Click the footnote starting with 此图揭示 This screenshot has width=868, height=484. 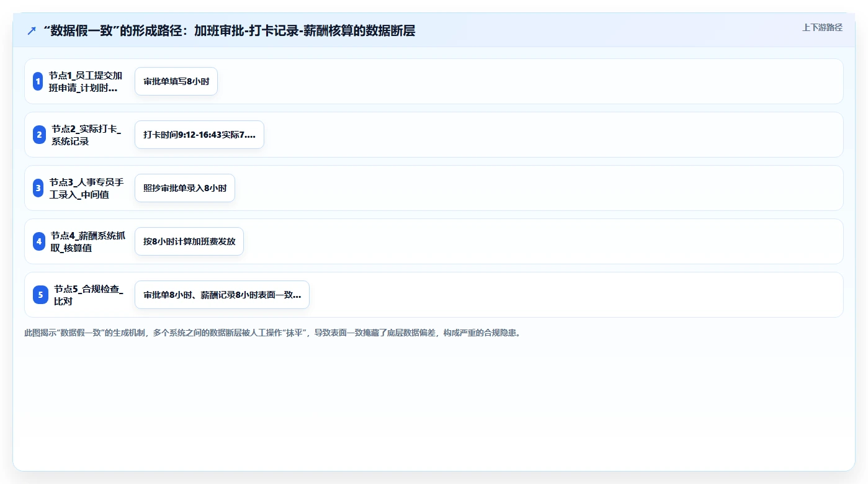273,333
